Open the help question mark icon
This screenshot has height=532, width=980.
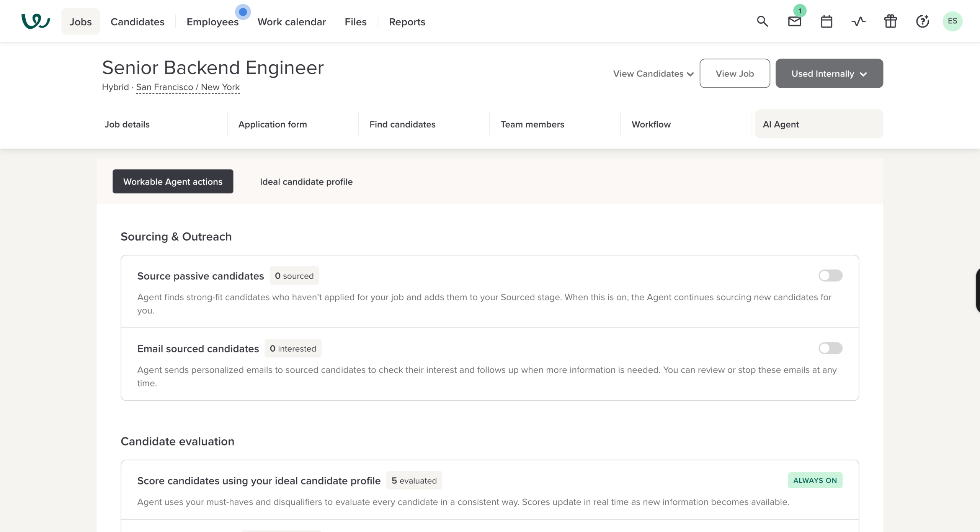tap(922, 21)
